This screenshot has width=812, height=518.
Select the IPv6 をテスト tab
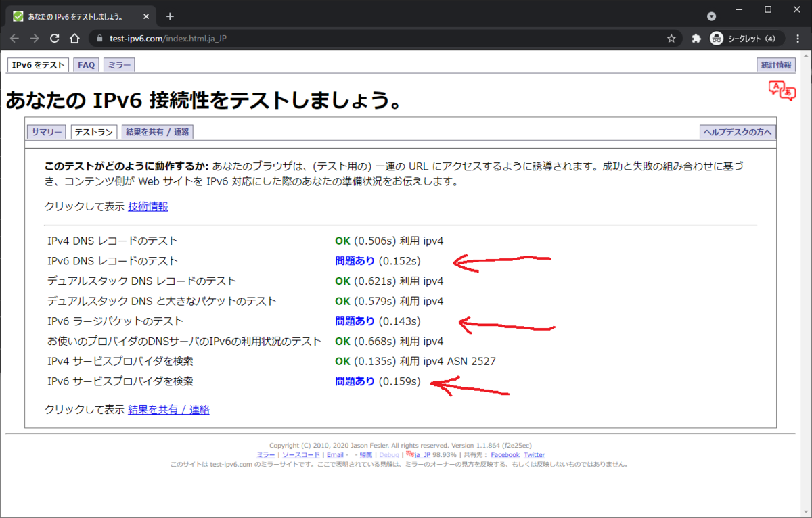pyautogui.click(x=38, y=65)
